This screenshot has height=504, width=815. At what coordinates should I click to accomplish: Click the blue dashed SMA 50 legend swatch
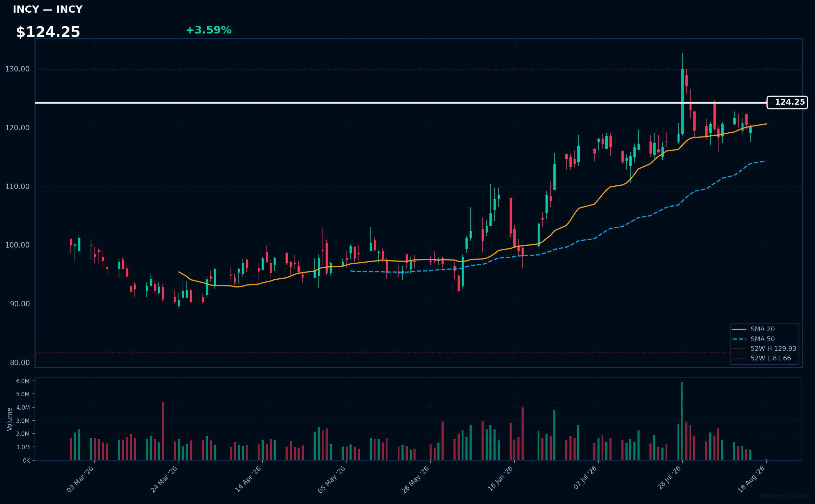point(739,339)
